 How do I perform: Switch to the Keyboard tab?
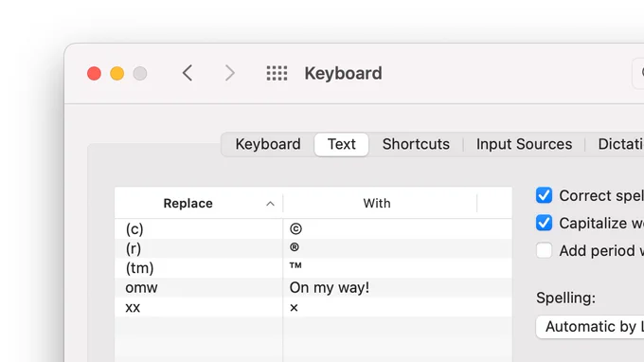coord(268,144)
